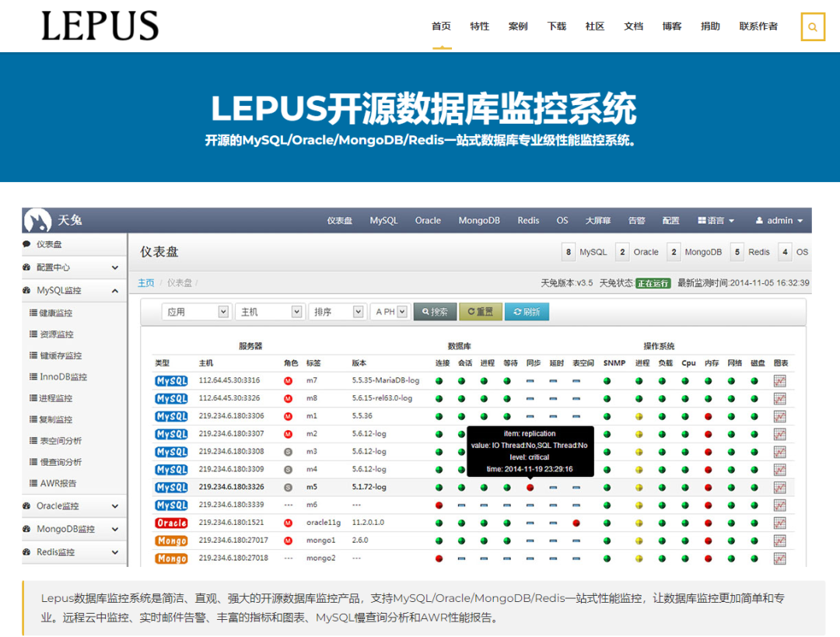Open 健康监控 in the sidebar
Image resolution: width=840 pixels, height=637 pixels.
pos(56,313)
